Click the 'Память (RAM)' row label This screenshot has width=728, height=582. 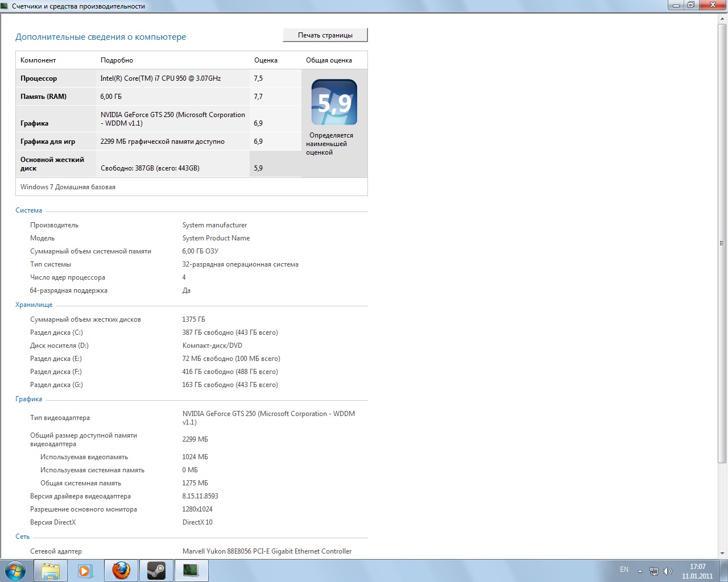tap(43, 97)
